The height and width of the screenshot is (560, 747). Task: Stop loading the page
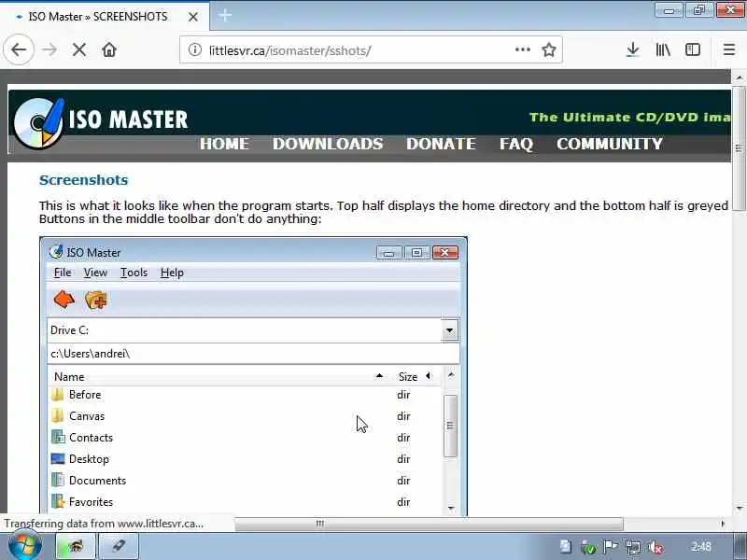[x=79, y=49]
